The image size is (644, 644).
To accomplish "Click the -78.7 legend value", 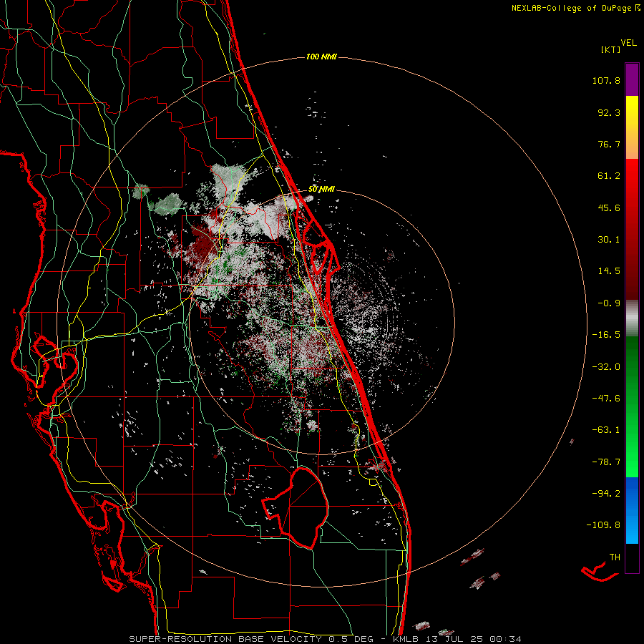I will 606,462.
